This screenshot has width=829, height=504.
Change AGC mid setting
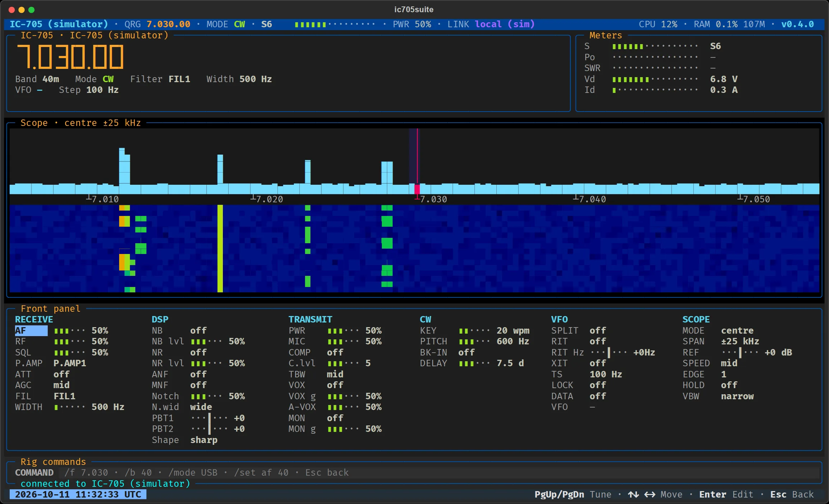click(x=61, y=385)
